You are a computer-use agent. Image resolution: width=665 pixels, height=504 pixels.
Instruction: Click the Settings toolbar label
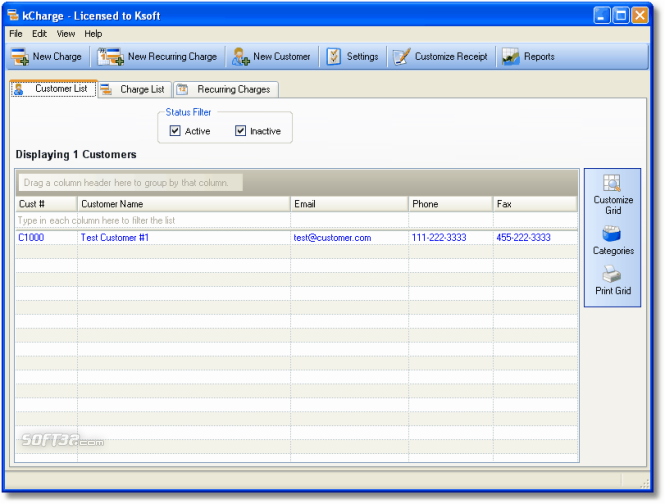362,56
